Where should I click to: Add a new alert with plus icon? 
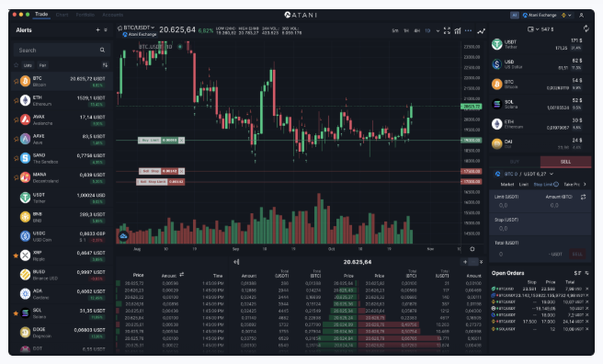click(x=97, y=30)
